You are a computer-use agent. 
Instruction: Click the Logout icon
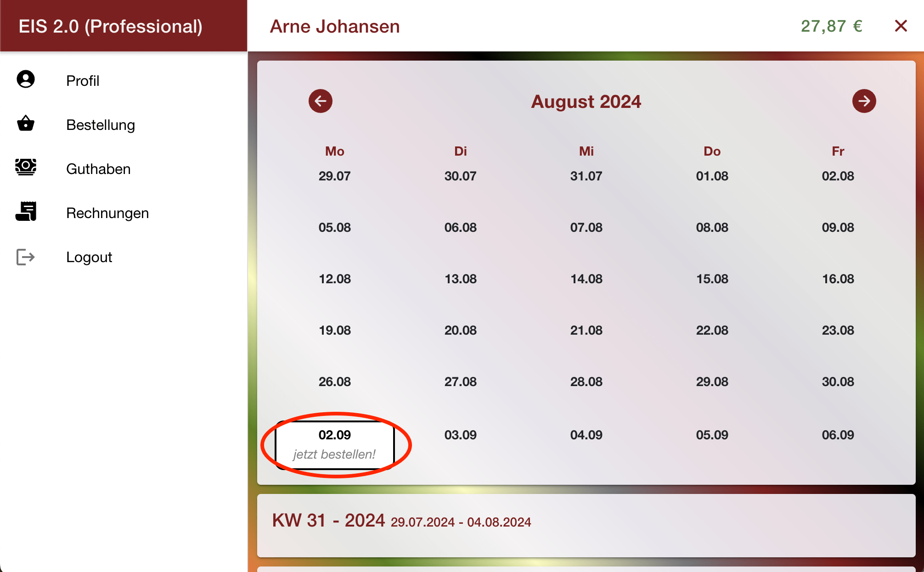(x=25, y=257)
